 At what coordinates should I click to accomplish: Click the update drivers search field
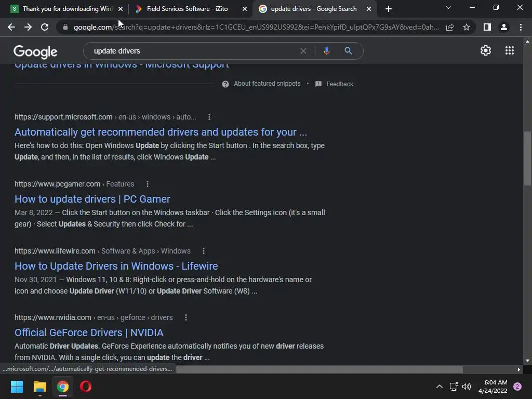[x=193, y=51]
